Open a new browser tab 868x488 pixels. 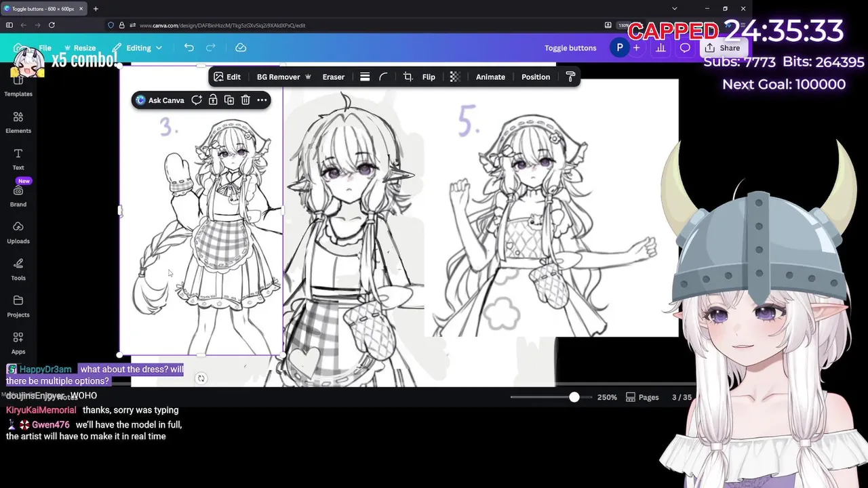click(x=96, y=9)
